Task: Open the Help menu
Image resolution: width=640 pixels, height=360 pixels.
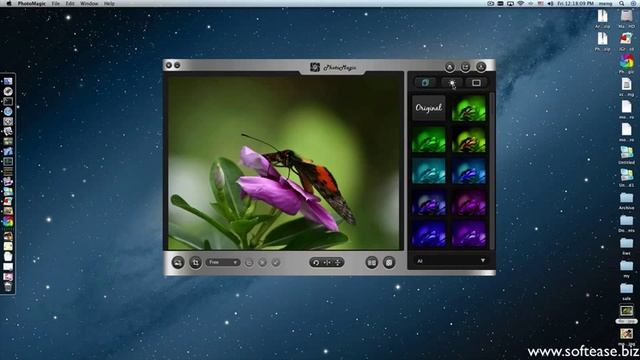Action: (x=109, y=3)
